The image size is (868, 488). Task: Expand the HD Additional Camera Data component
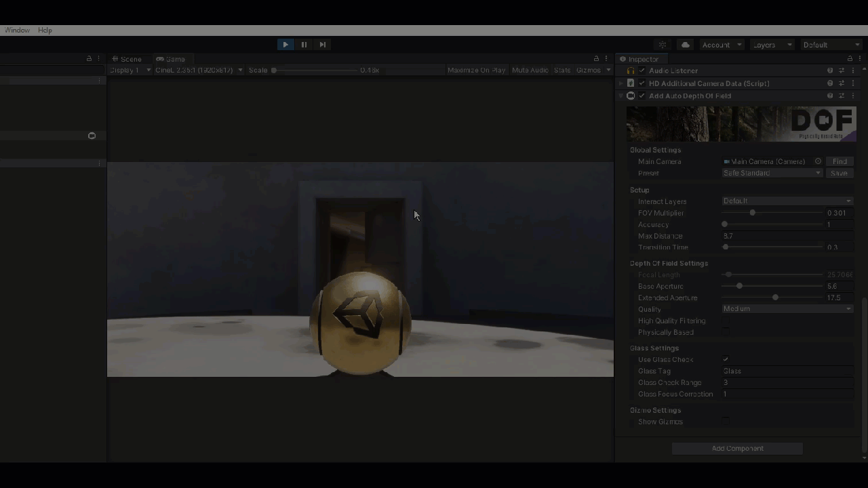pyautogui.click(x=620, y=83)
